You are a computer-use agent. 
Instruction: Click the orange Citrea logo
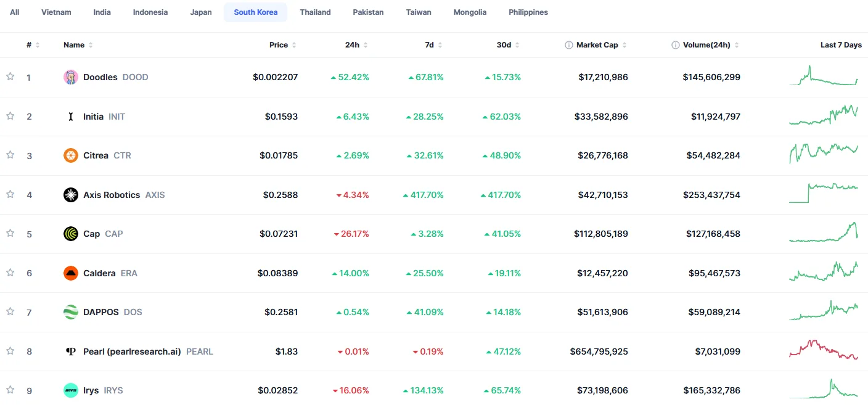[x=71, y=155]
